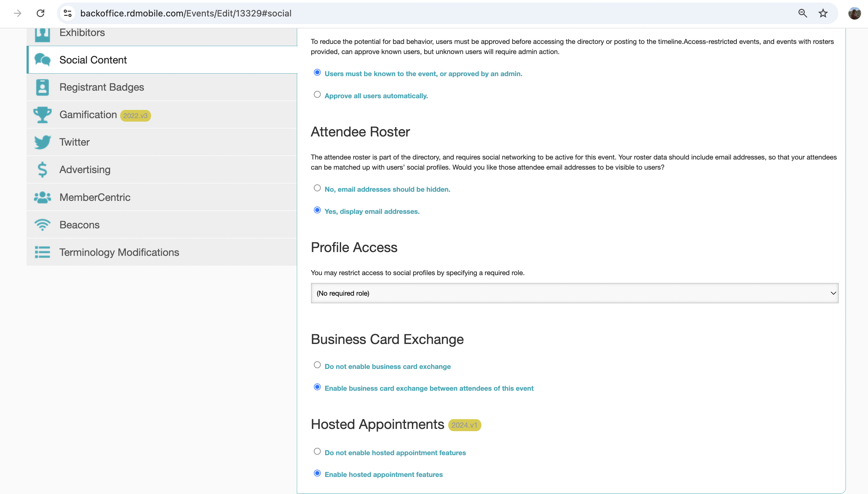868x494 pixels.
Task: Click the Beacons wifi signal icon
Action: pyautogui.click(x=42, y=225)
